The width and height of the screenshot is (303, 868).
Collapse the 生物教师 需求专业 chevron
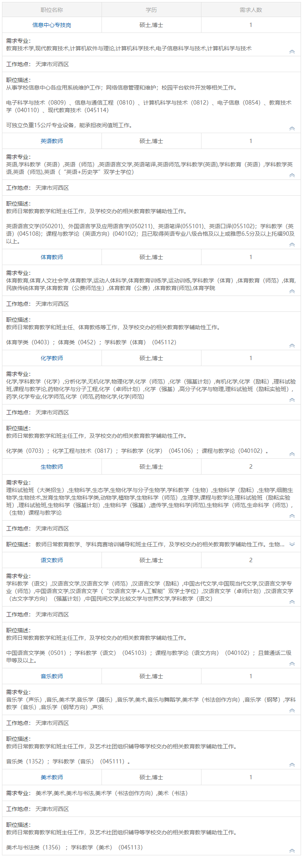point(292,516)
